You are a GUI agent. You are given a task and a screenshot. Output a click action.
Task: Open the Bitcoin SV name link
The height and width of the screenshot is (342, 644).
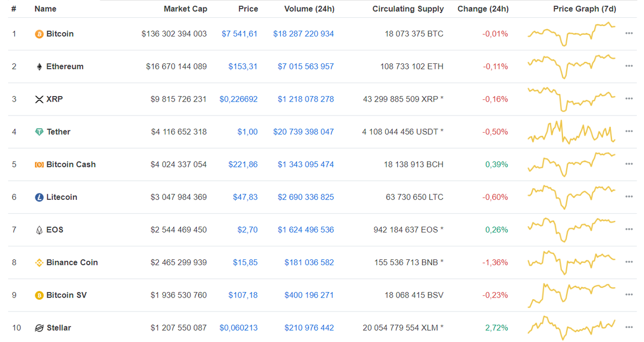pos(67,295)
